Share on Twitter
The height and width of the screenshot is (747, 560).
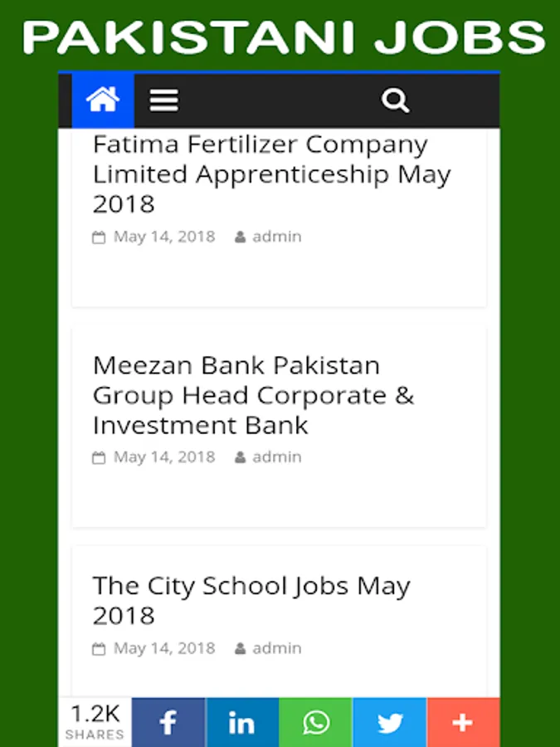point(390,722)
